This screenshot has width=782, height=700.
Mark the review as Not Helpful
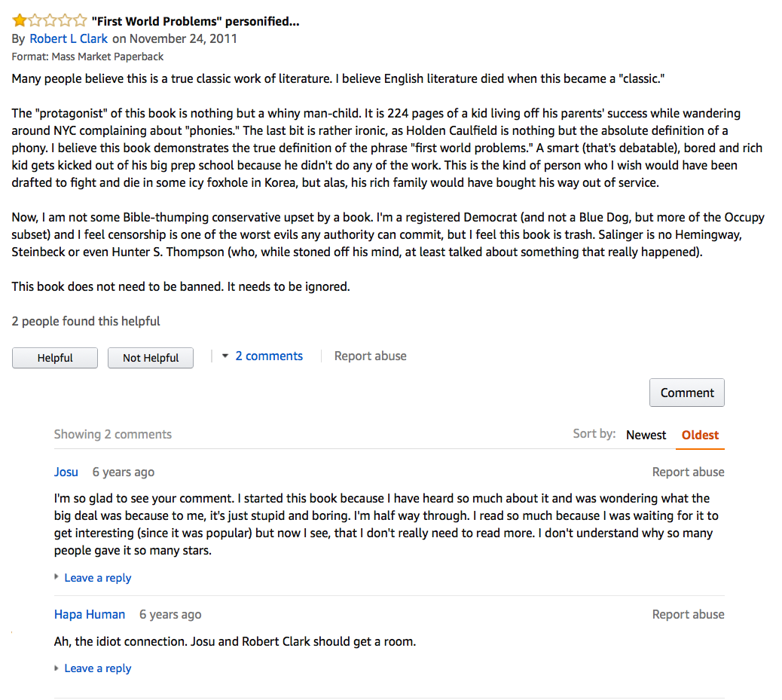point(150,358)
